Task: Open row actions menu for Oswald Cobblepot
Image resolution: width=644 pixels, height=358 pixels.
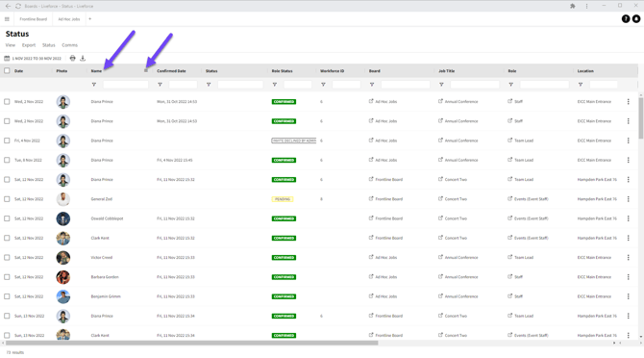Action: pyautogui.click(x=628, y=218)
